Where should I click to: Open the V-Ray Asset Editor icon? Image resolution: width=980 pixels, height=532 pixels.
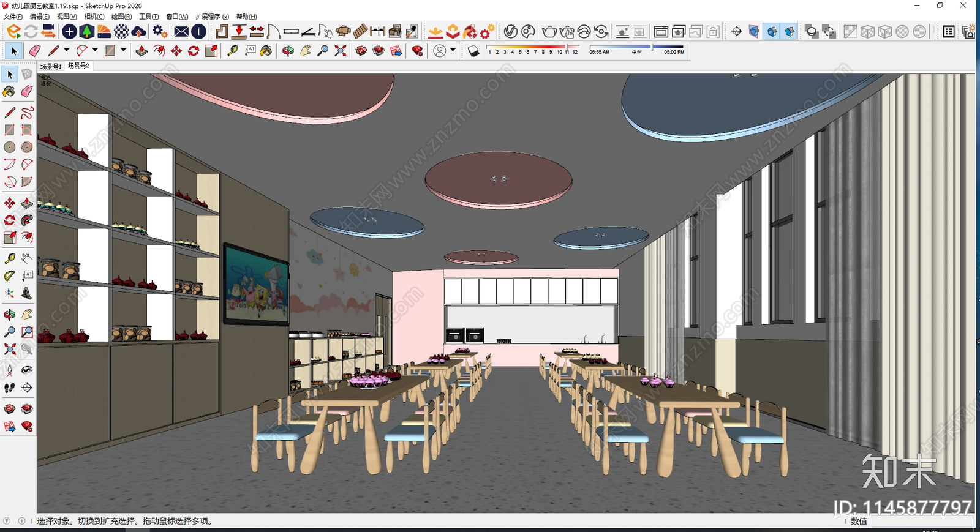coord(510,31)
